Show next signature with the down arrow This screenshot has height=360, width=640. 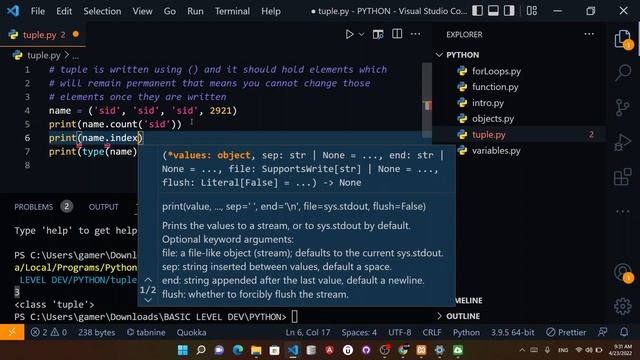pos(148,300)
